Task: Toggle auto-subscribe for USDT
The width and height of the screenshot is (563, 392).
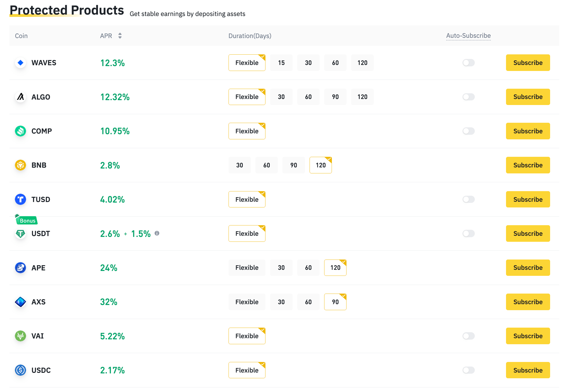Action: 468,233
